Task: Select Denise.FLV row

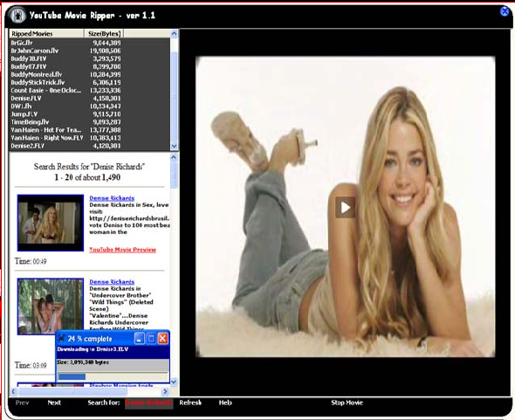Action: [89, 98]
